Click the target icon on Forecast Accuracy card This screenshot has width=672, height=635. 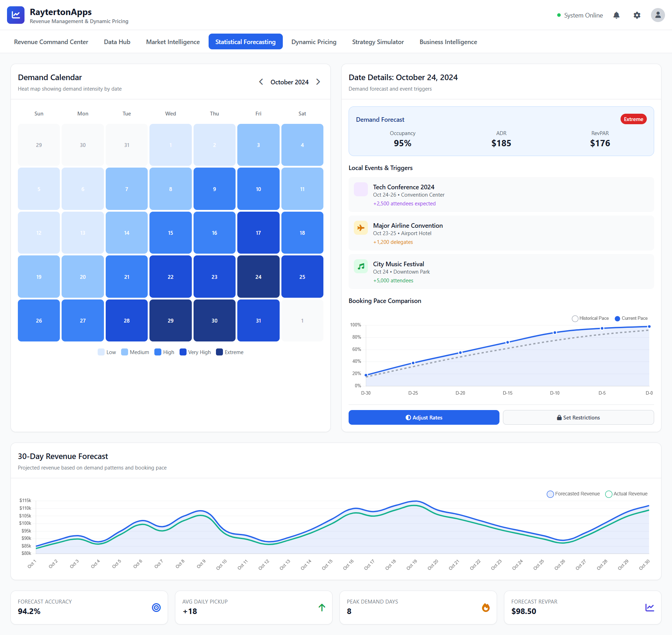(156, 608)
